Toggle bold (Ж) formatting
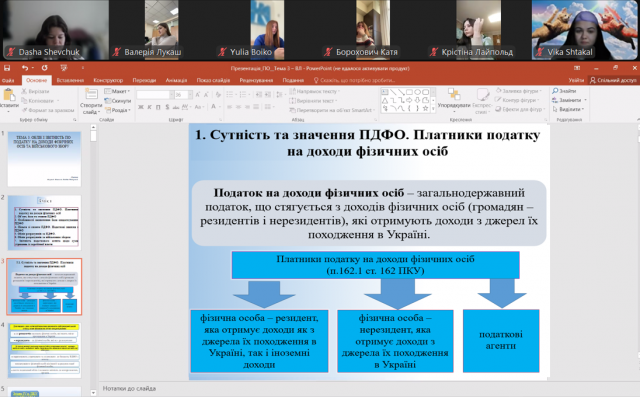This screenshot has height=397, width=640. point(140,107)
